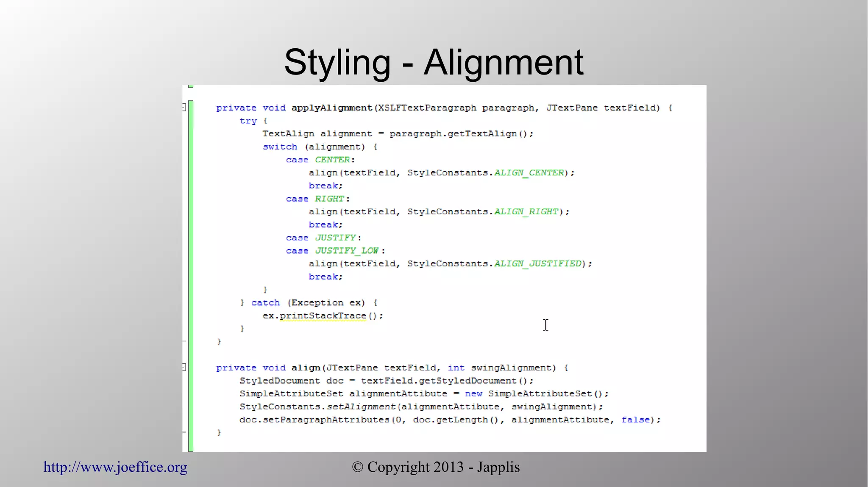Click the 'false' keyword in last line
This screenshot has width=868, height=487.
pyautogui.click(x=636, y=420)
